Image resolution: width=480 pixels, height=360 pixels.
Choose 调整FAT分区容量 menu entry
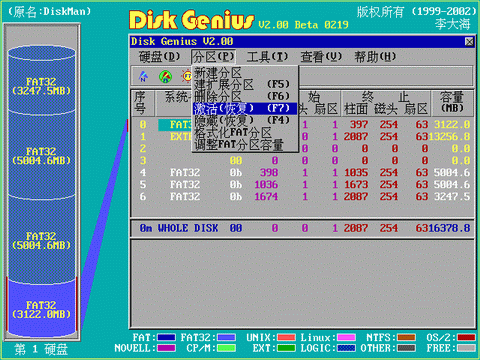pyautogui.click(x=245, y=144)
